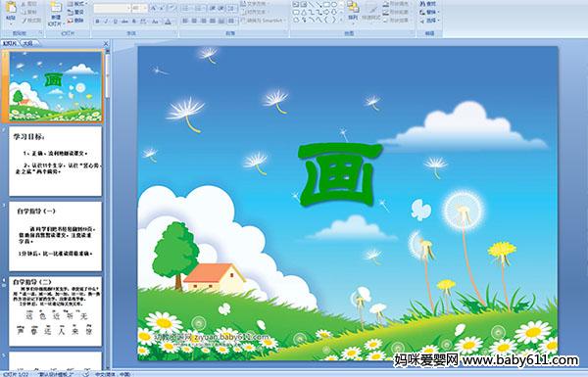Select the Arrange icon in drawing group

click(353, 11)
